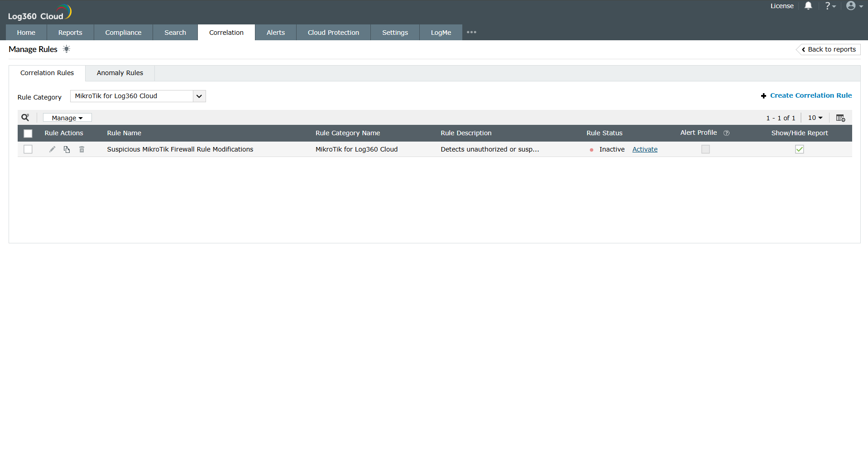This screenshot has width=868, height=465.
Task: Edit the Suspicious MikroTik rule
Action: [x=53, y=149]
